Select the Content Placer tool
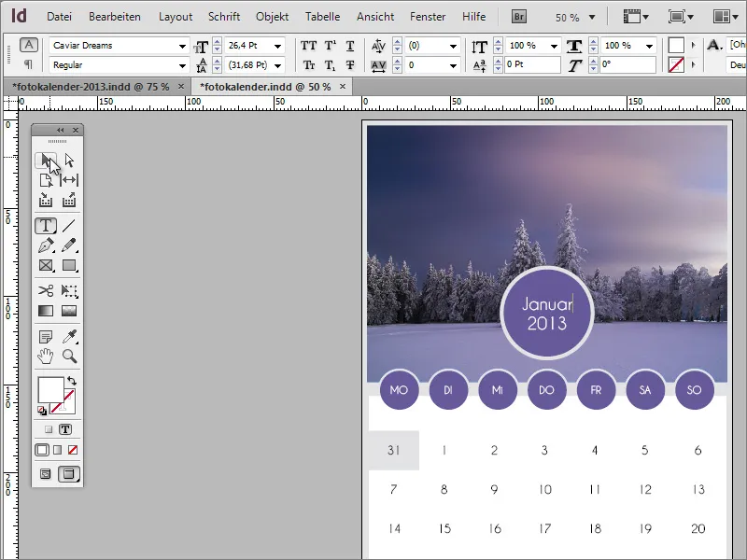This screenshot has width=747, height=560. tap(69, 200)
